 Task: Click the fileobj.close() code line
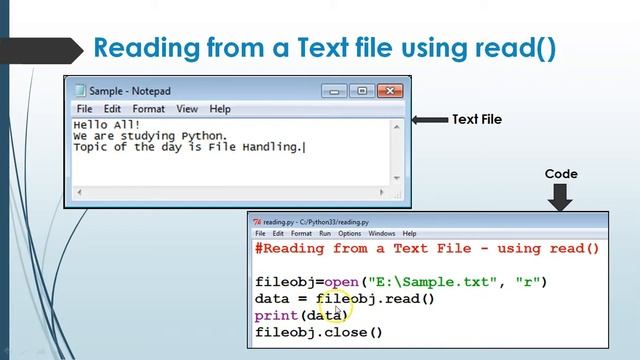coord(319,332)
